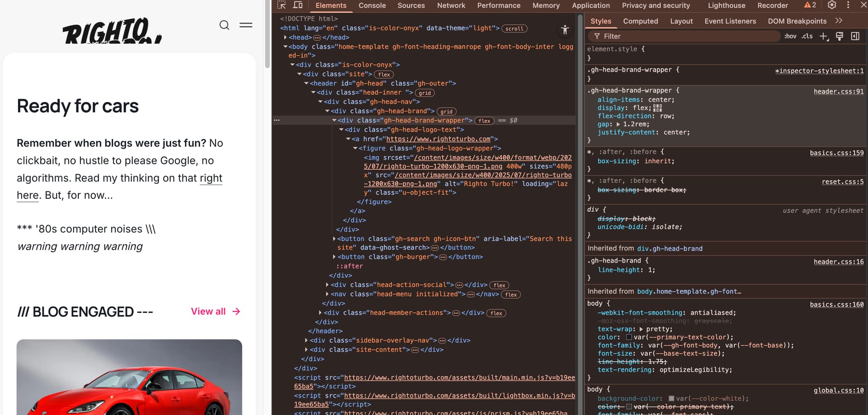Toggle the :hov element state button
Screen dimensions: 868x415
point(790,36)
